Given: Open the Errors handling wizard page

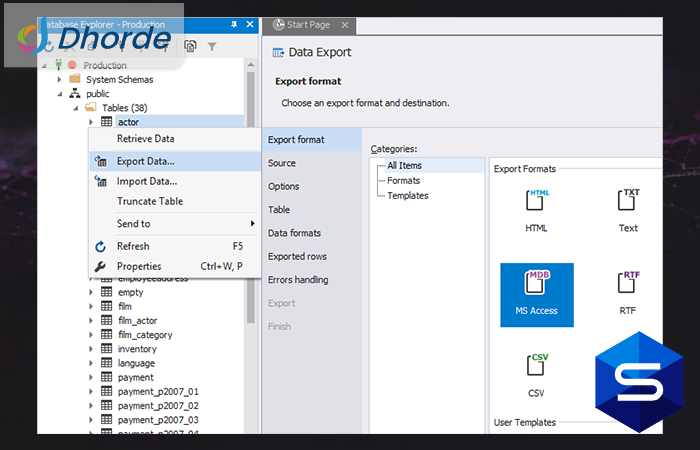Looking at the screenshot, I should point(298,280).
